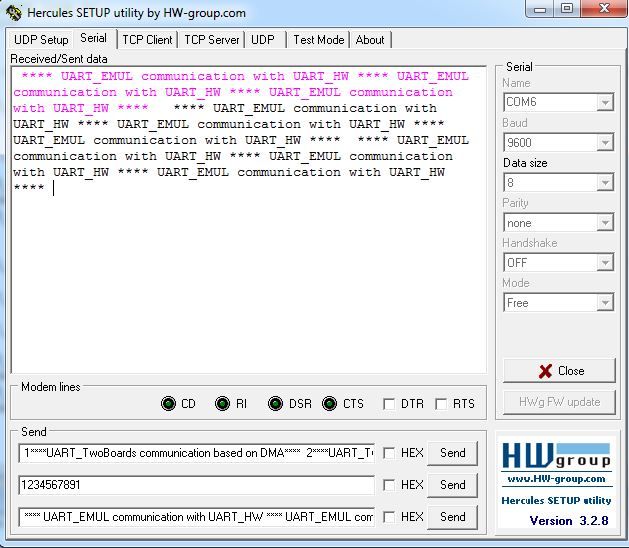Open the Mode dropdown showing Free

coord(605,303)
